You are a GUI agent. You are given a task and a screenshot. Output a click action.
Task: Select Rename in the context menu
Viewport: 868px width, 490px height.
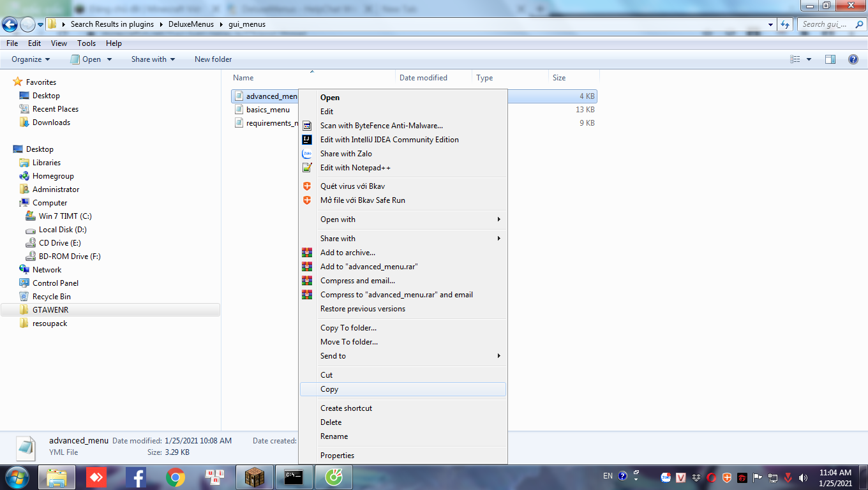pos(403,436)
